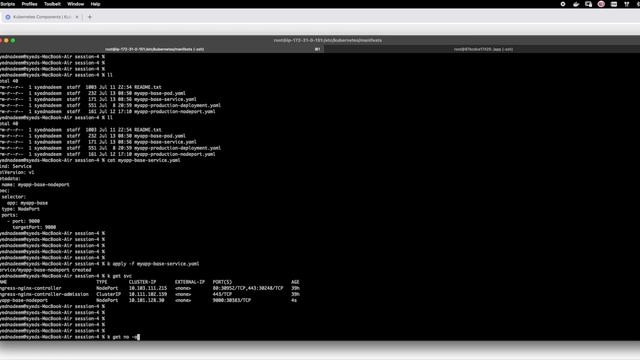Click myapp-production-deployment.yaml in second listing
The width and height of the screenshot is (640, 360).
pyautogui.click(x=178, y=148)
